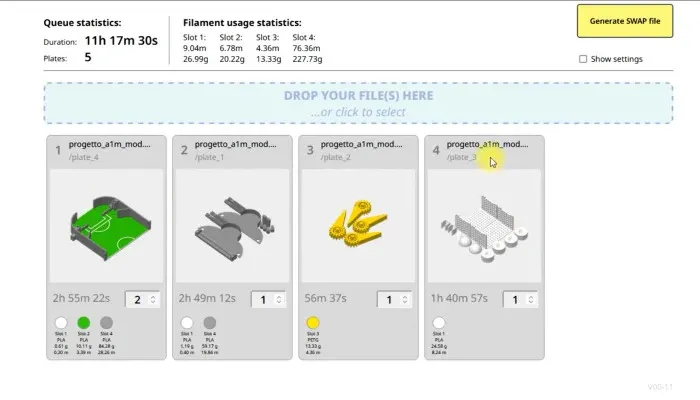Click the gray Slot 4 swatch on plate 2
The height and width of the screenshot is (400, 700).
[x=210, y=322]
